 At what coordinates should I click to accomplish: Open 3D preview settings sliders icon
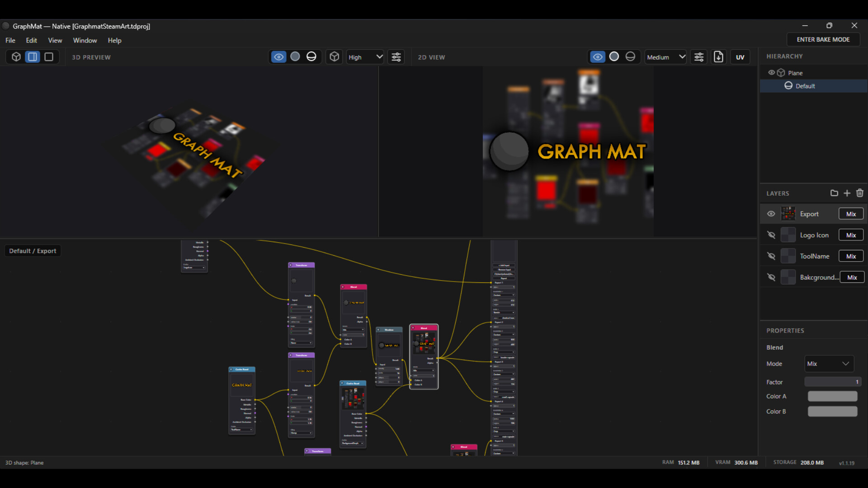tap(396, 57)
